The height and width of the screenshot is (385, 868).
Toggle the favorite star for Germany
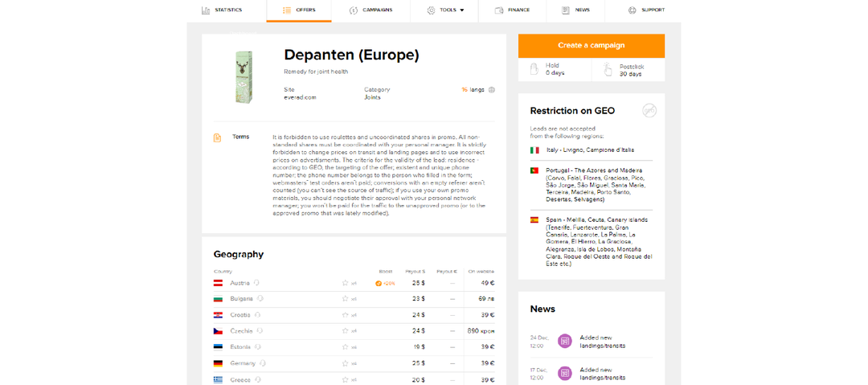coord(346,363)
